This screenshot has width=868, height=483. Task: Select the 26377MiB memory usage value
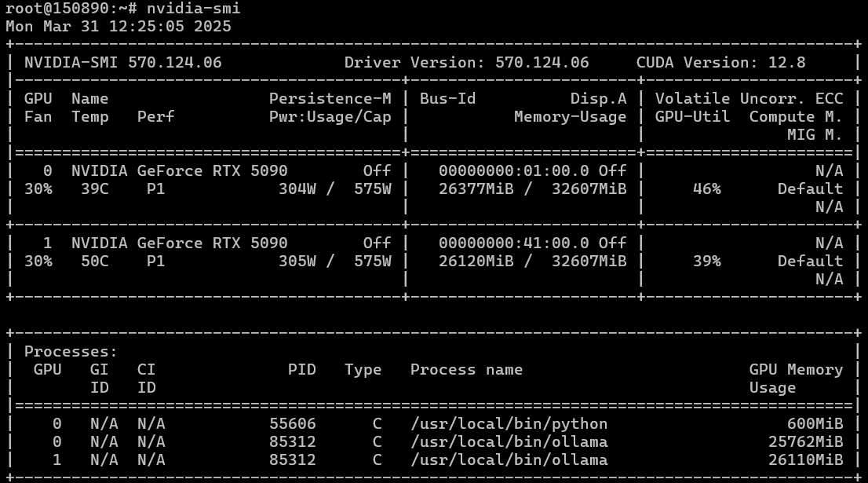point(476,189)
